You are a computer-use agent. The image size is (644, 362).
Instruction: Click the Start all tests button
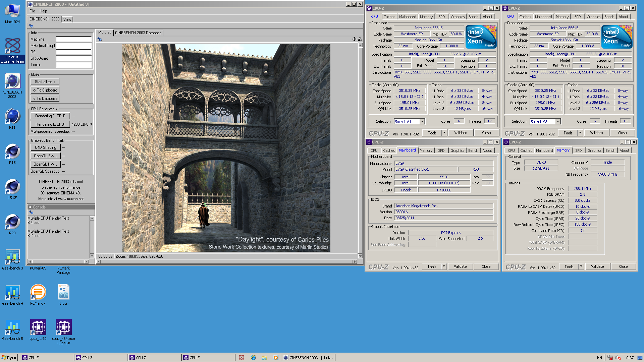(x=45, y=82)
